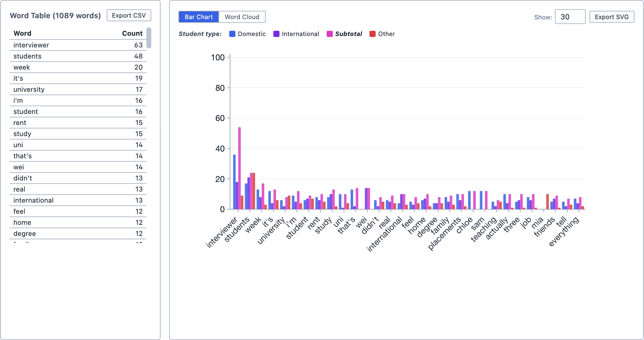Click the Export CSV button
Screen dimensions: 644x340
[x=129, y=15]
